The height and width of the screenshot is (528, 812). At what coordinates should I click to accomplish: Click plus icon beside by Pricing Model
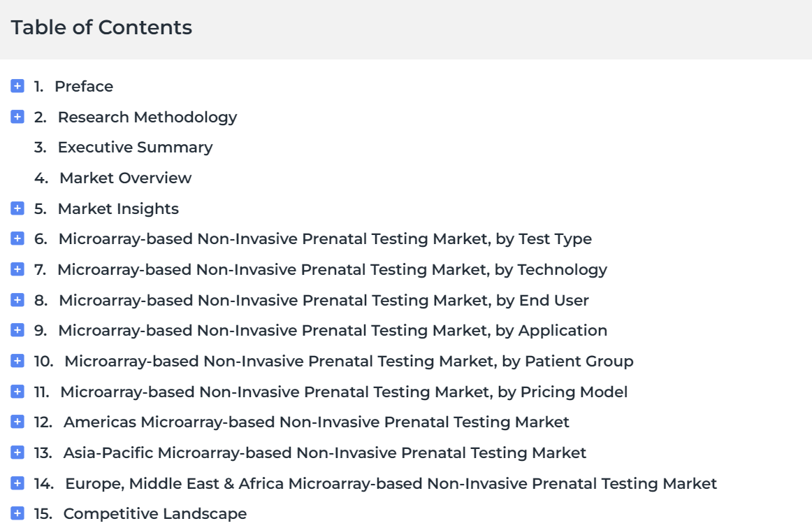coord(17,392)
